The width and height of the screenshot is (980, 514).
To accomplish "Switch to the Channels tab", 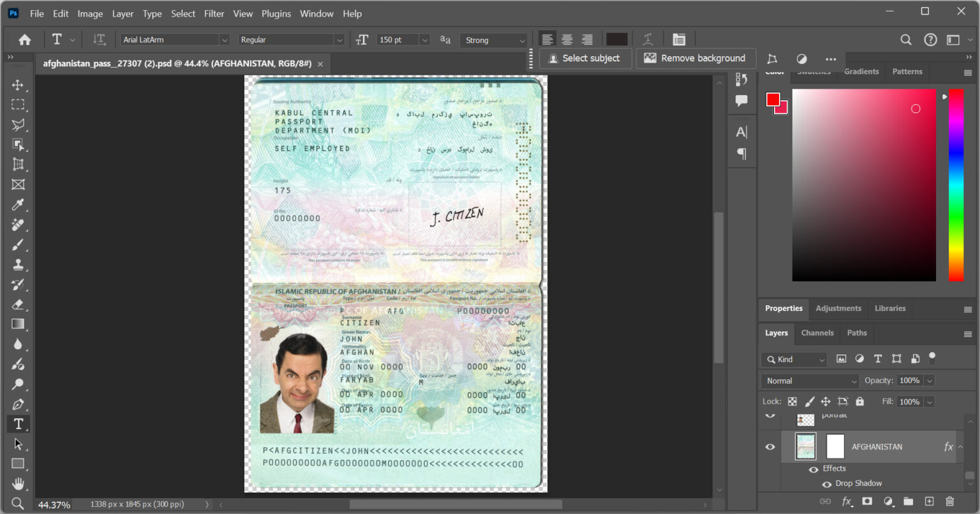I will pos(817,333).
